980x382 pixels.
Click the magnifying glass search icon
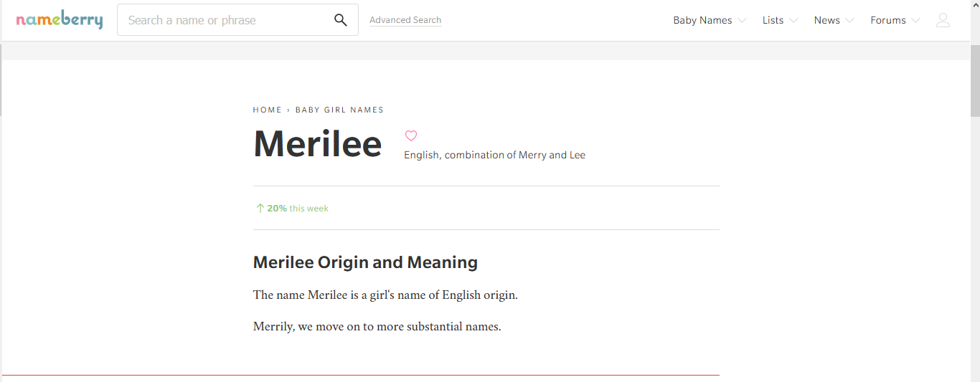point(341,20)
